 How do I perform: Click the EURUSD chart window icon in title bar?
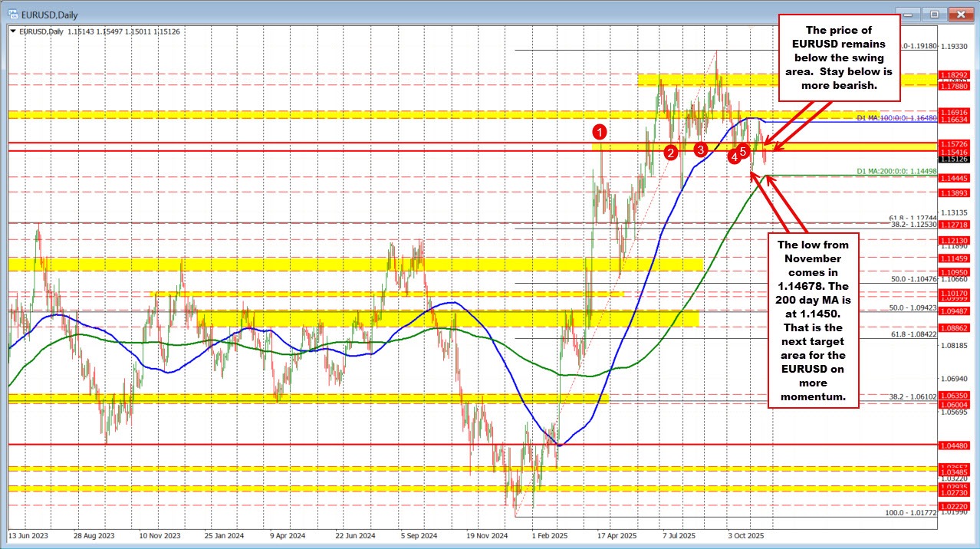14,14
